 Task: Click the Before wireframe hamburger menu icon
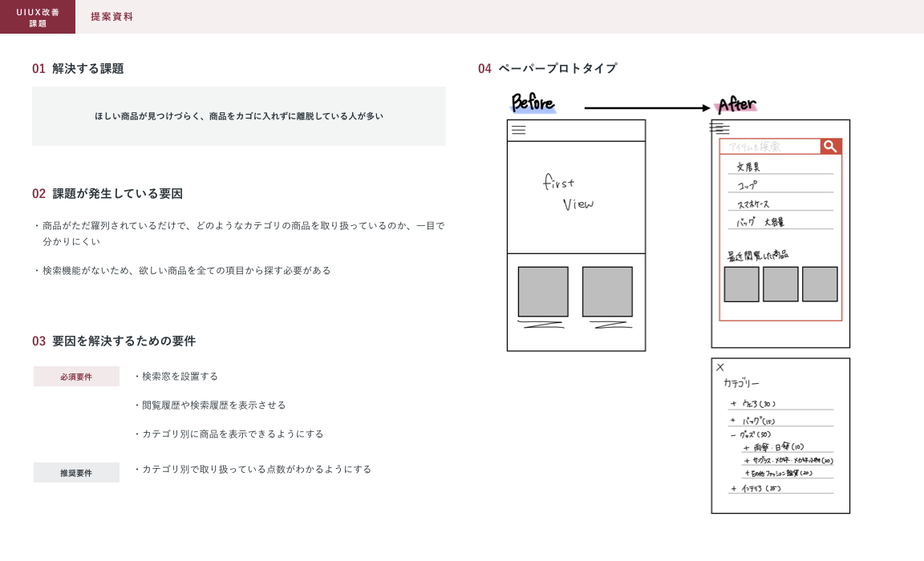coord(519,130)
